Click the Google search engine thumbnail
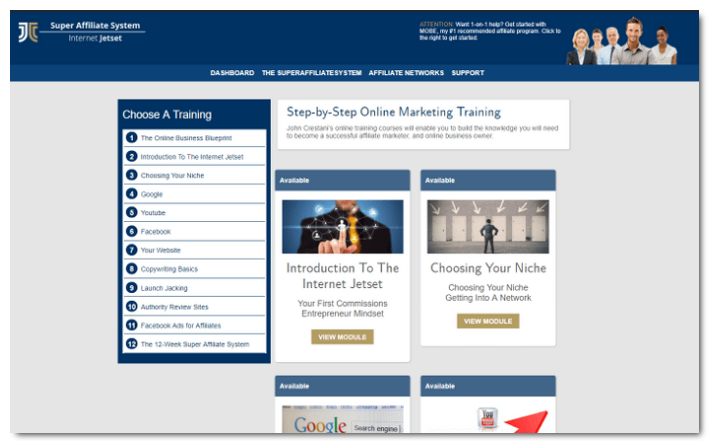Viewport: 708px width, 441px height. 343,419
